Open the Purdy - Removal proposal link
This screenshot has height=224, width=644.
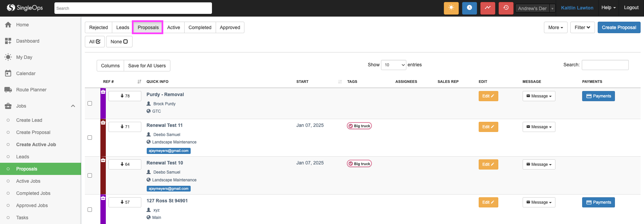(x=165, y=94)
